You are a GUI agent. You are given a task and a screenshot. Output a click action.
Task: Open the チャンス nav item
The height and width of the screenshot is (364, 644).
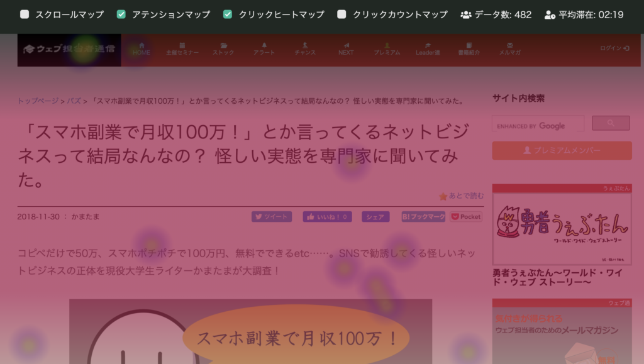305,49
